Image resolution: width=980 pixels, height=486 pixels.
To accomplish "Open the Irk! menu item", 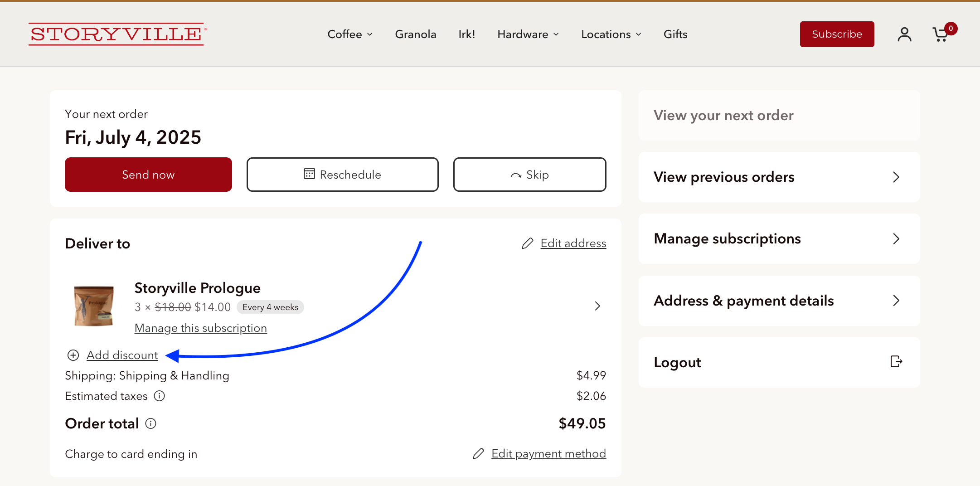I will (x=466, y=34).
